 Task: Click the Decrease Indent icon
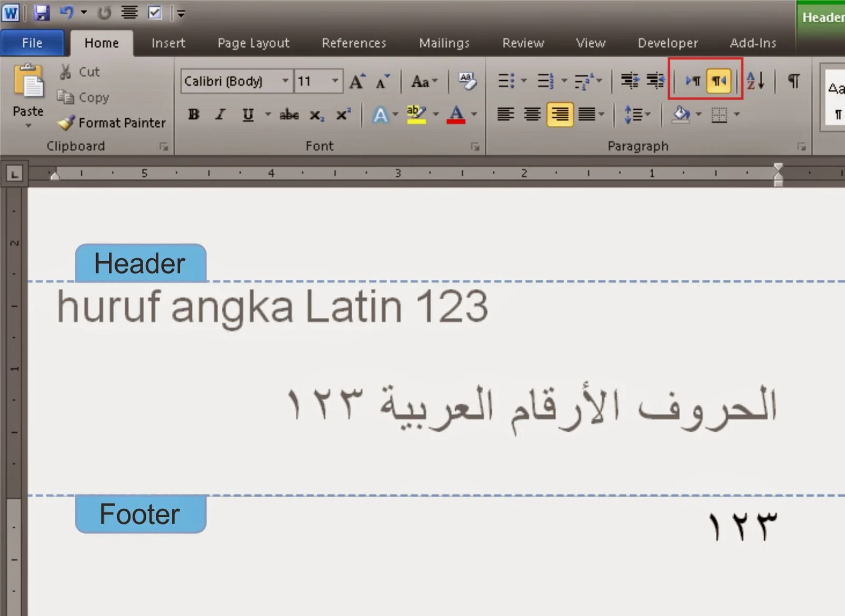630,81
